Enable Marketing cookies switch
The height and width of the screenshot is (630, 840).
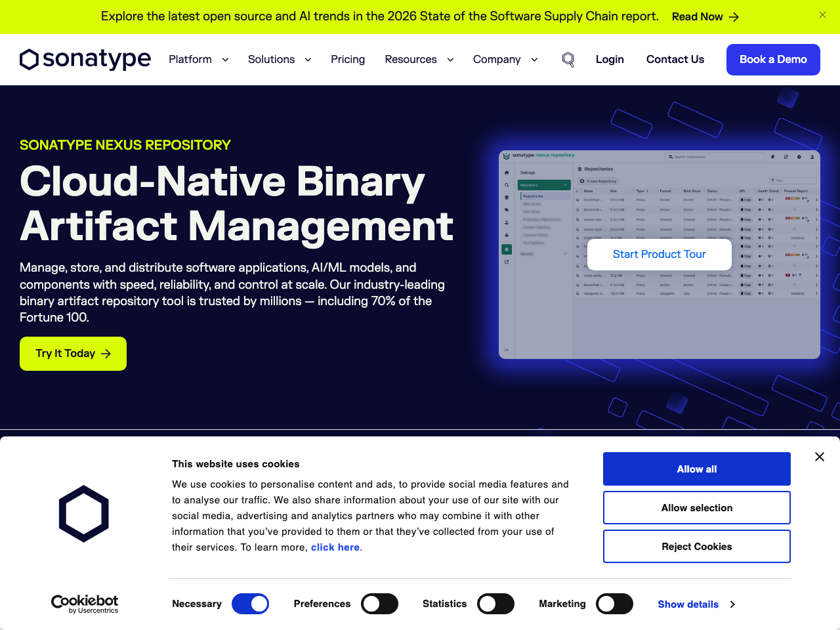pyautogui.click(x=614, y=604)
